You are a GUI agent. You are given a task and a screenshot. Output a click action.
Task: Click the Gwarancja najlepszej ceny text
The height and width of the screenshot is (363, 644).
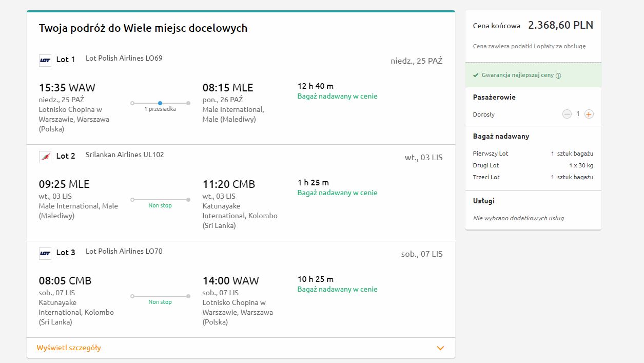coord(517,75)
